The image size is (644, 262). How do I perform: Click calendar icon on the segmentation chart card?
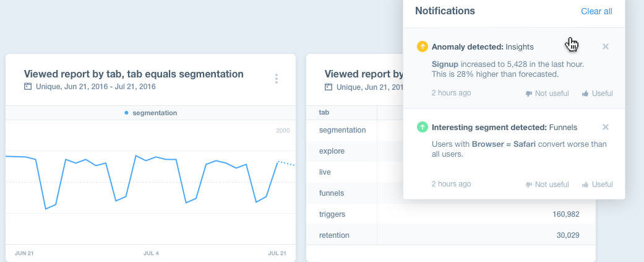27,87
